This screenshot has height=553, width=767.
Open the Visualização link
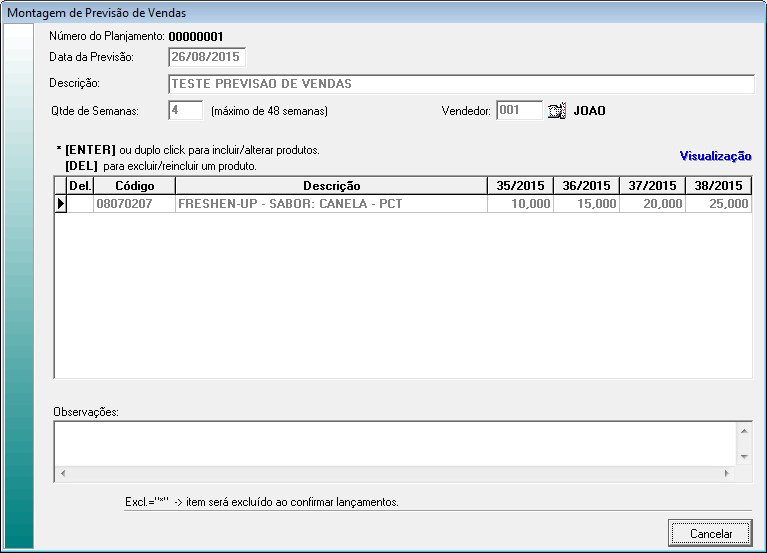(x=715, y=156)
